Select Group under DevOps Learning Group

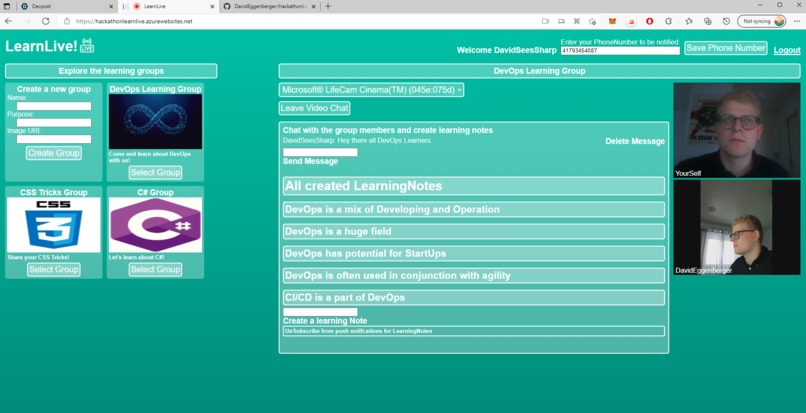click(x=155, y=172)
